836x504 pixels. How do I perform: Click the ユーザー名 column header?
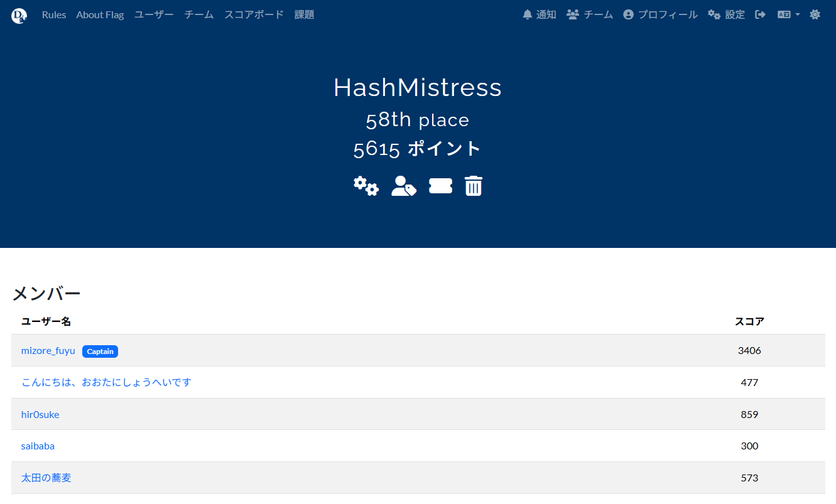click(46, 321)
